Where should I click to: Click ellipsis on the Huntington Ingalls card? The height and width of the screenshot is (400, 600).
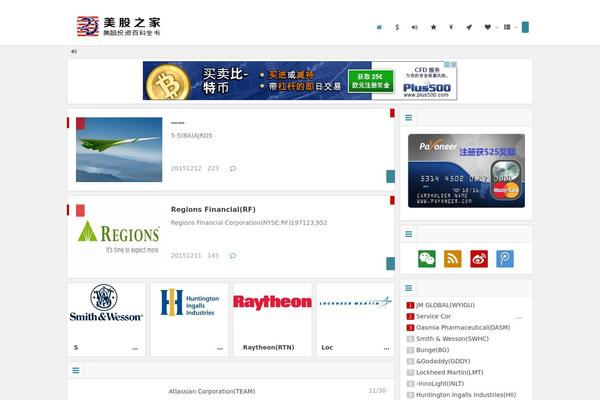(220, 349)
